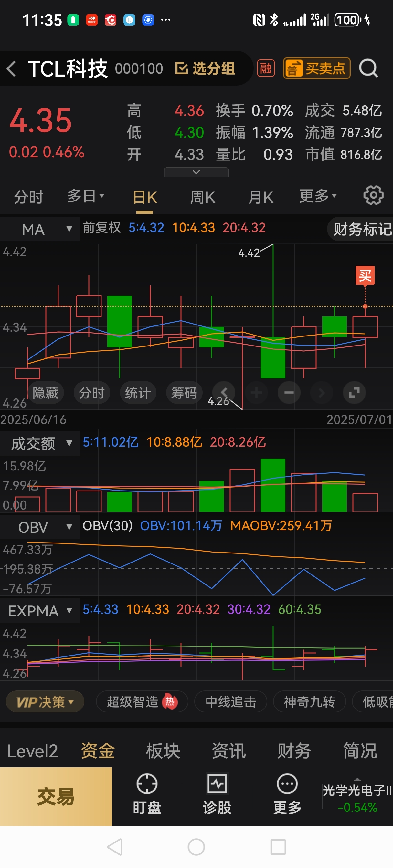
Task: Tap Android home circle button
Action: [x=196, y=847]
